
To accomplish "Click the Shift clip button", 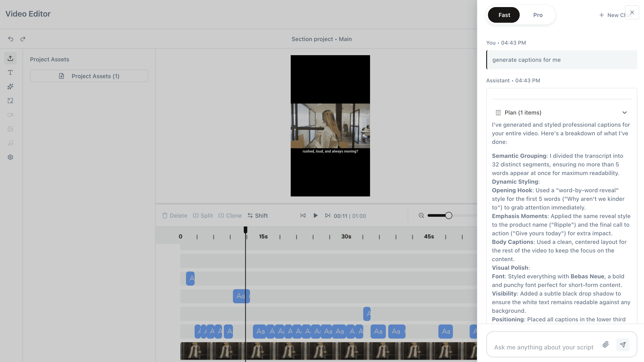I will (258, 216).
